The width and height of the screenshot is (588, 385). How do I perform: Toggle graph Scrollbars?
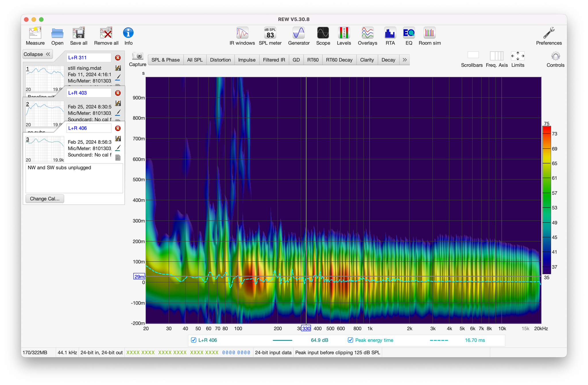[472, 59]
